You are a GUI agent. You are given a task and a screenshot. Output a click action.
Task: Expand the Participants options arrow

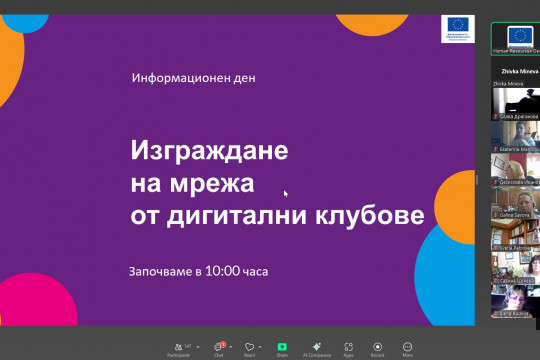198,347
